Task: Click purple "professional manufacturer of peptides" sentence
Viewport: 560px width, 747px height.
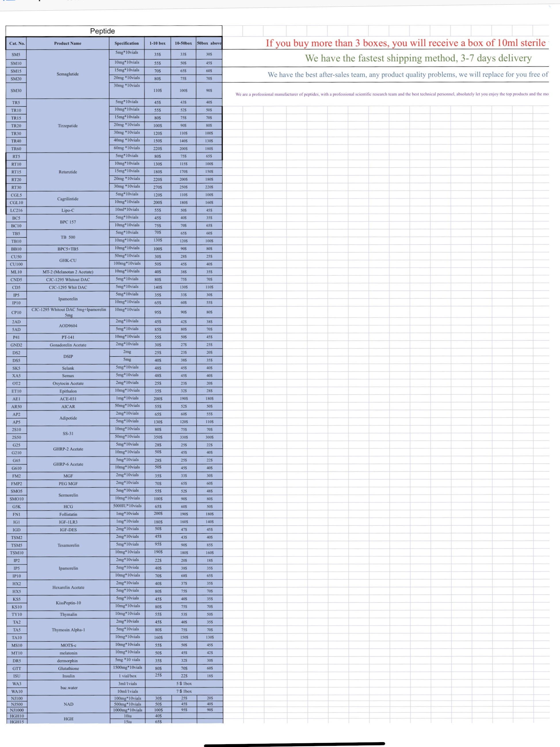Action: tap(392, 94)
